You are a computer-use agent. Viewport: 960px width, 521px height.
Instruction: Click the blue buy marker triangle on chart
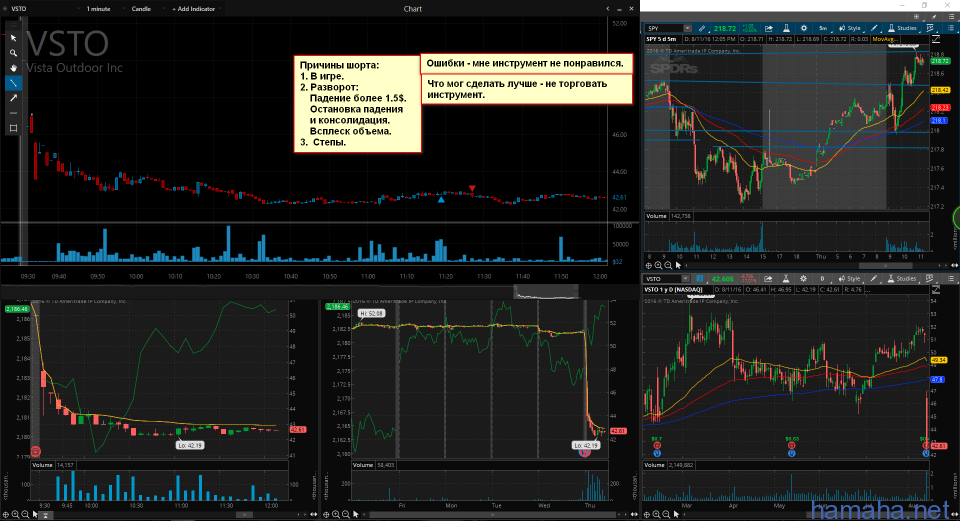[x=441, y=199]
